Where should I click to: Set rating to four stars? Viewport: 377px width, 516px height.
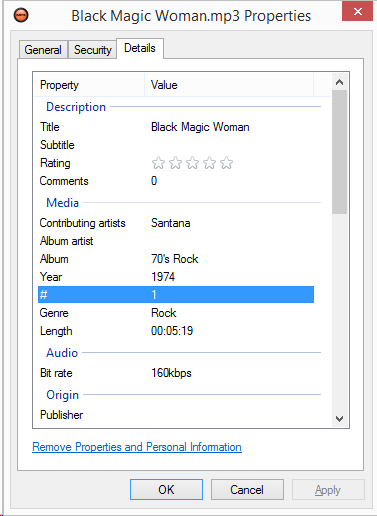(x=209, y=163)
